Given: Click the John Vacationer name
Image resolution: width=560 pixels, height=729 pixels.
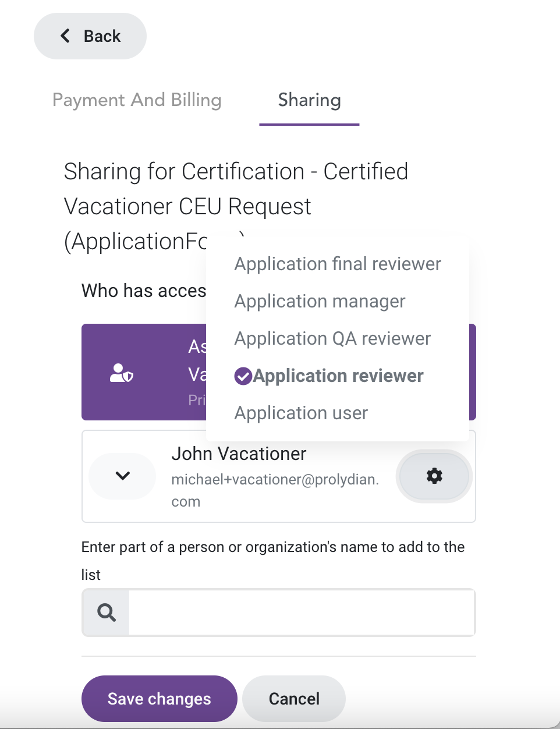Looking at the screenshot, I should point(239,454).
